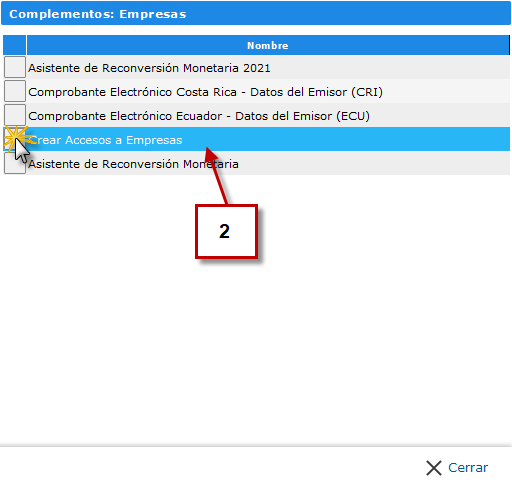This screenshot has height=488, width=512.
Task: Sort list by the Nombre column header
Action: [x=268, y=45]
